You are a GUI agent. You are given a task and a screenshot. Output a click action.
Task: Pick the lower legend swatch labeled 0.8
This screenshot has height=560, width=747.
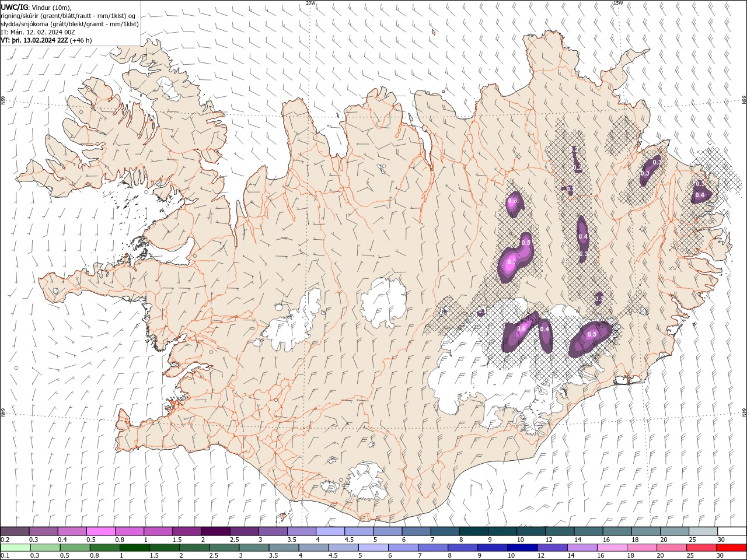pyautogui.click(x=104, y=548)
